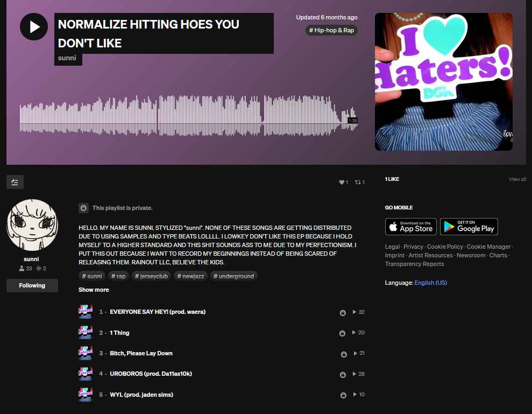532x414 pixels.
Task: Play track WYL (prod. jaden sims)
Action: tap(141, 395)
